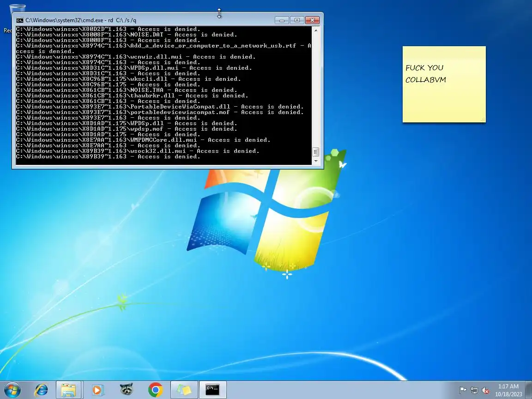This screenshot has width=532, height=399.
Task: Minimize the cmd.exe window
Action: (282, 20)
